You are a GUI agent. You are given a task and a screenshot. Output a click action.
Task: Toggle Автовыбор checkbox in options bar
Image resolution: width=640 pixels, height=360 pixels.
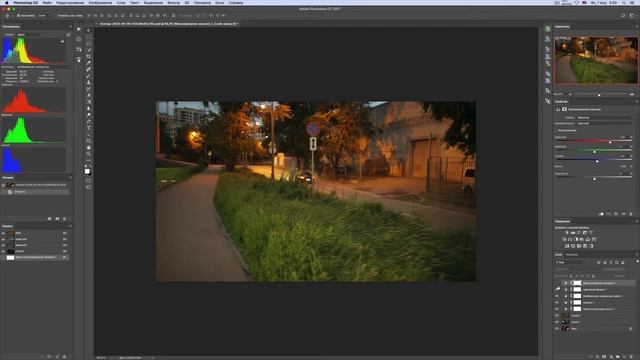[19, 16]
